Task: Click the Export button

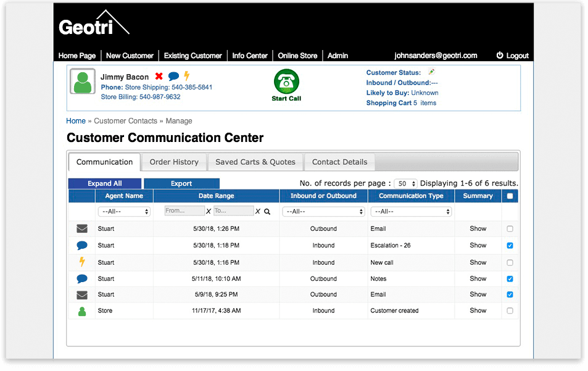Action: click(181, 183)
